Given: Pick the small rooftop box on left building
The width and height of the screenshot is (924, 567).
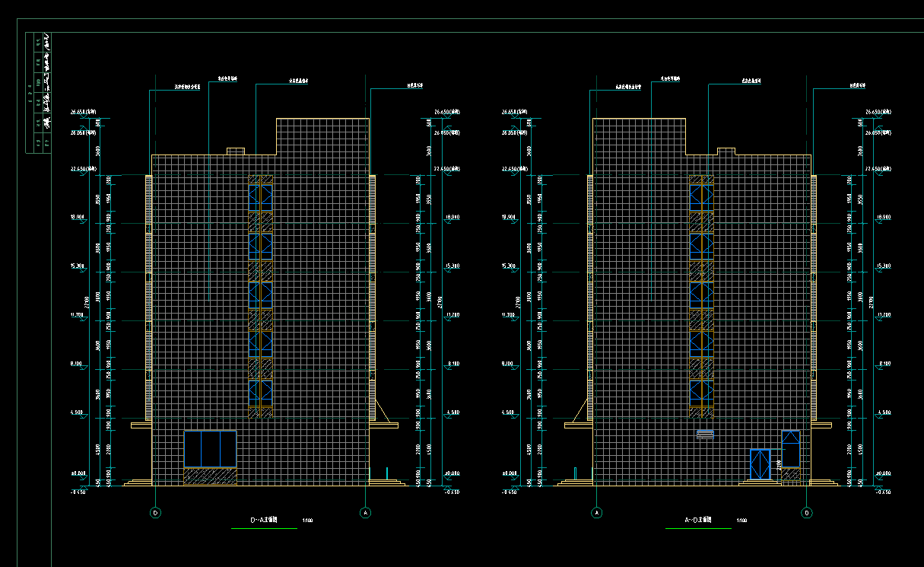Looking at the screenshot, I should click(236, 151).
